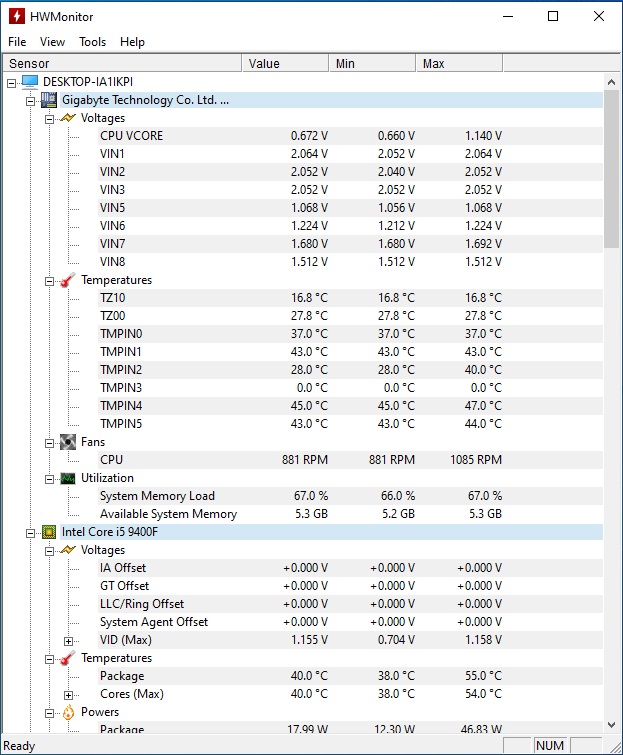Viewport: 623px width, 755px height.
Task: Select the GT Offset row
Action: (x=350, y=586)
